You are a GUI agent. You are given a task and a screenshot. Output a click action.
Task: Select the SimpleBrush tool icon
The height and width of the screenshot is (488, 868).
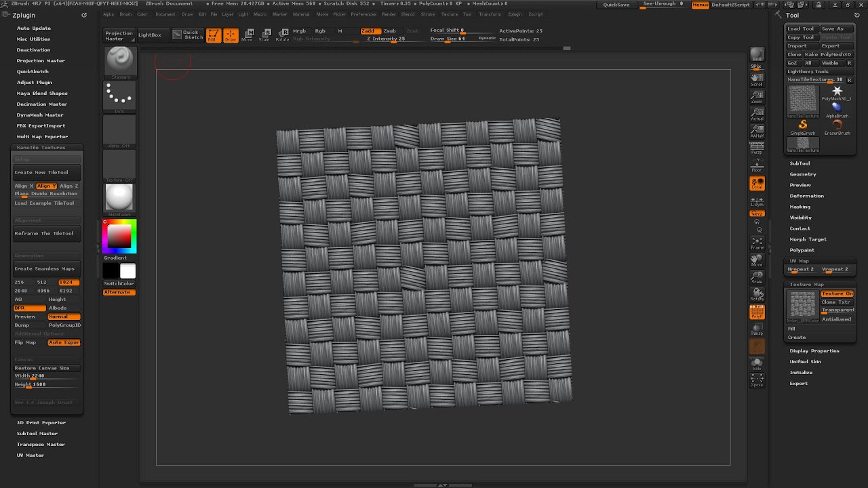(x=803, y=127)
